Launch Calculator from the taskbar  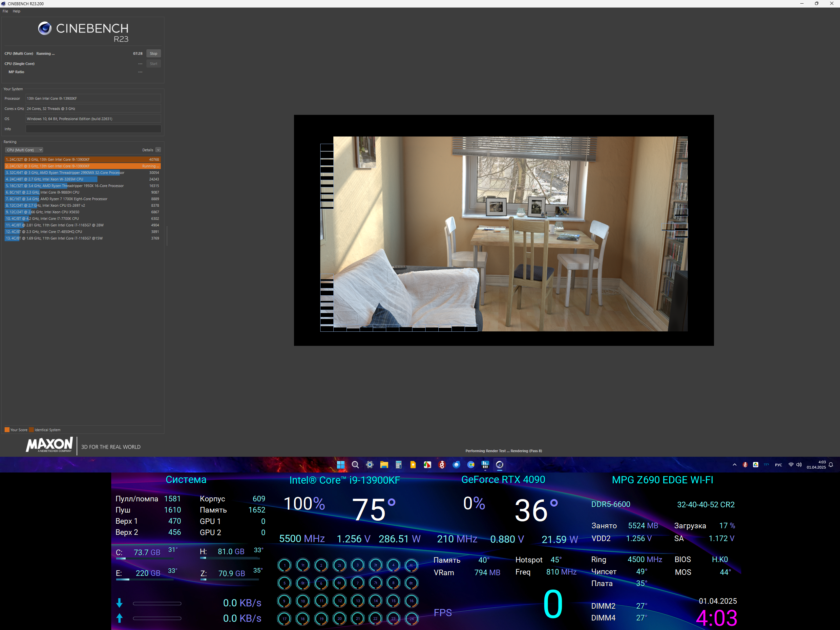tap(398, 465)
